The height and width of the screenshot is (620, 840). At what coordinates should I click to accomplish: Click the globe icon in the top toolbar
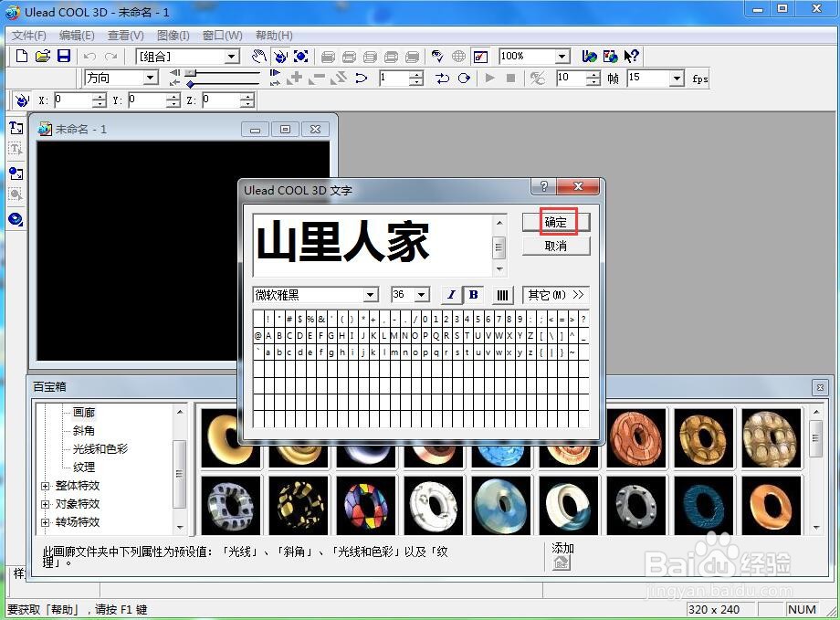click(x=458, y=56)
